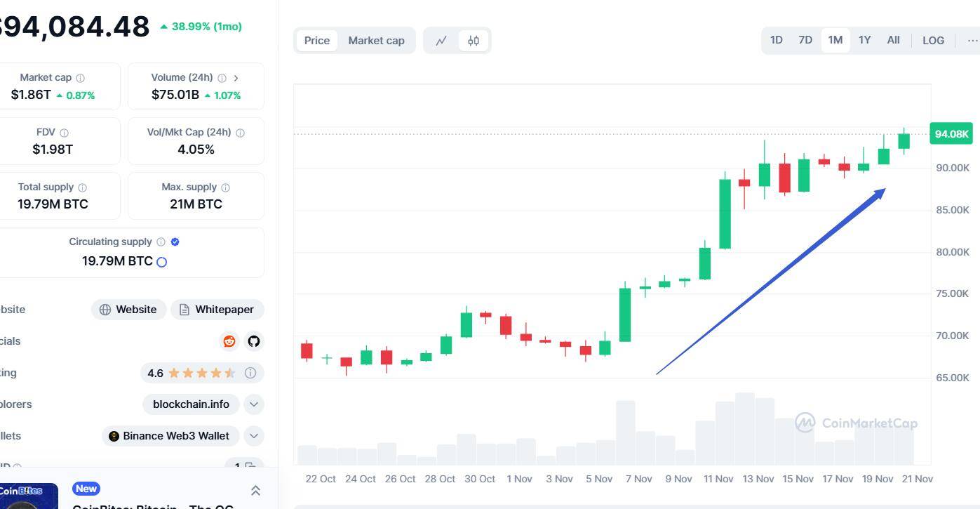The width and height of the screenshot is (980, 509).
Task: Visit the blockchain.info explorer link
Action: click(x=190, y=404)
